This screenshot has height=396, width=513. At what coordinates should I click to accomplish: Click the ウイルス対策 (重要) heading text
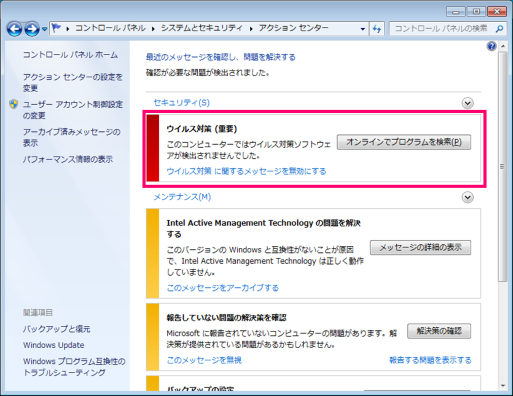click(202, 129)
